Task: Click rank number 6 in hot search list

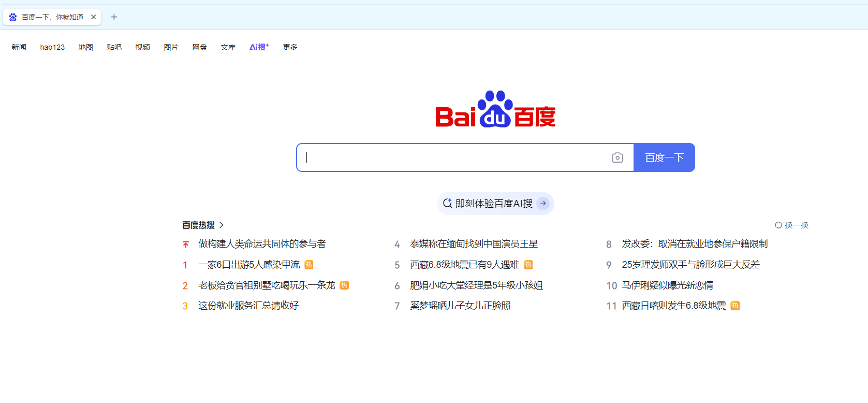Action: (397, 286)
